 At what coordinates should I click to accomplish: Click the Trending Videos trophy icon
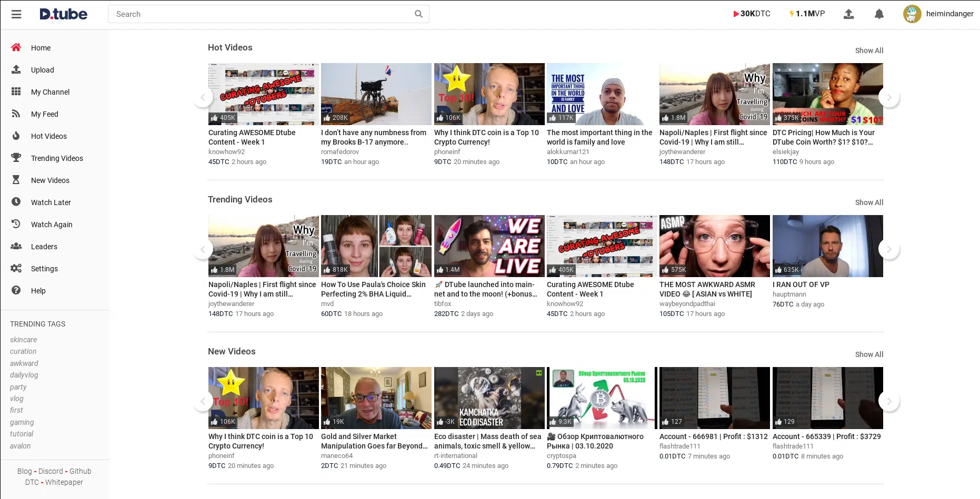16,158
